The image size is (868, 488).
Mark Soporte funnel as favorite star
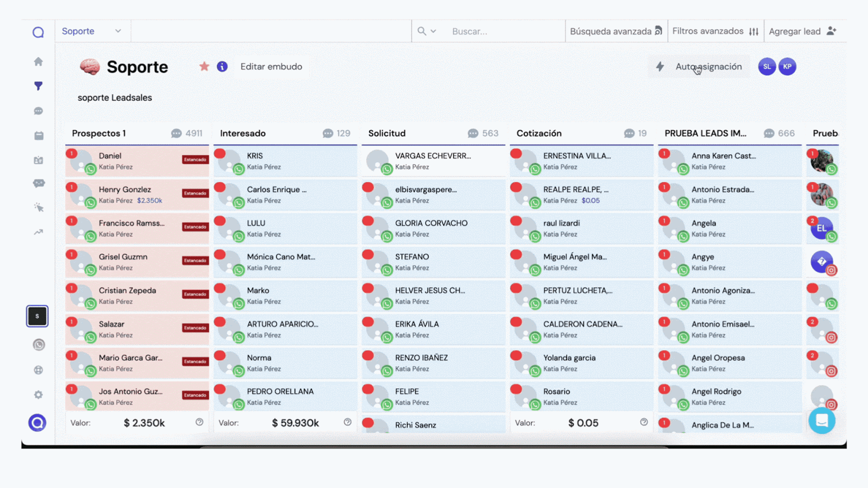point(204,66)
